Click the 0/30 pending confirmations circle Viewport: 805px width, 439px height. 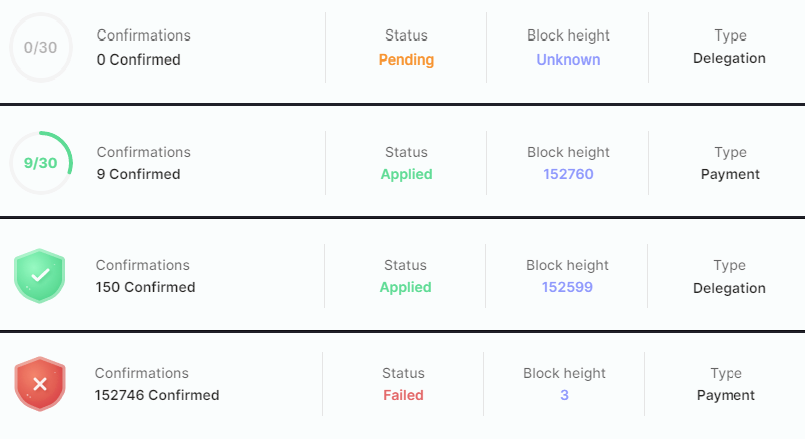click(x=40, y=47)
